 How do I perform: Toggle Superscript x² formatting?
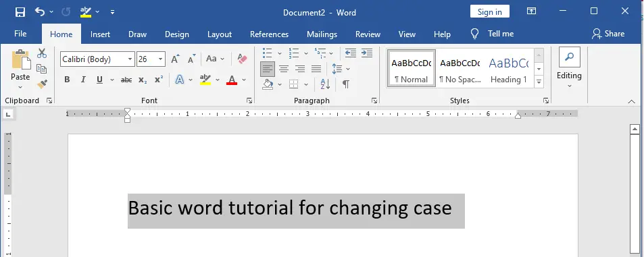click(x=159, y=80)
